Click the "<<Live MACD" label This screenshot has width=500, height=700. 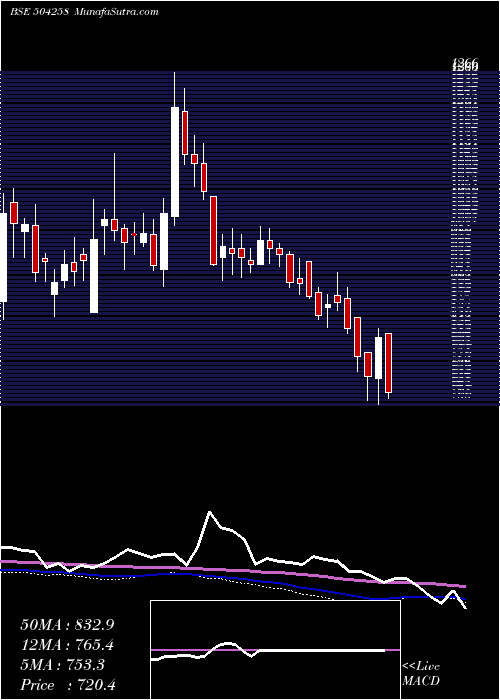(x=421, y=673)
